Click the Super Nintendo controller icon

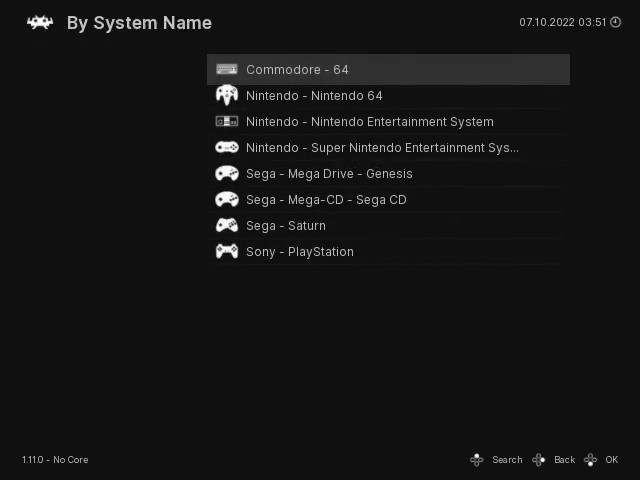click(227, 147)
